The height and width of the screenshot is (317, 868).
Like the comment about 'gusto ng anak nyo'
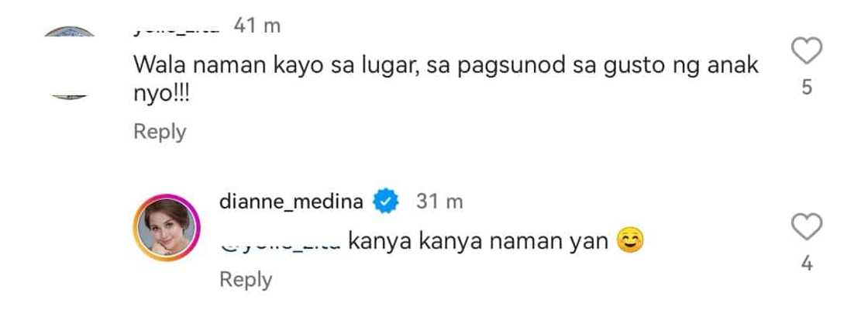point(807,51)
